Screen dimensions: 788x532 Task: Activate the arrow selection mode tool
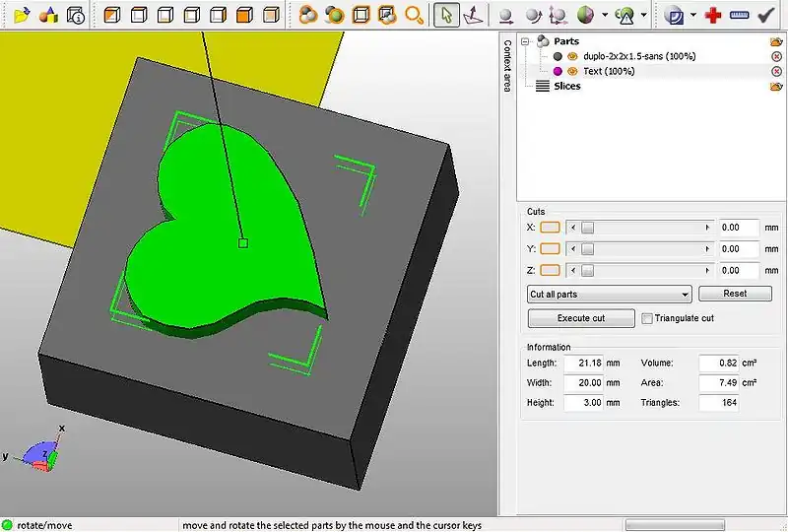coord(446,15)
